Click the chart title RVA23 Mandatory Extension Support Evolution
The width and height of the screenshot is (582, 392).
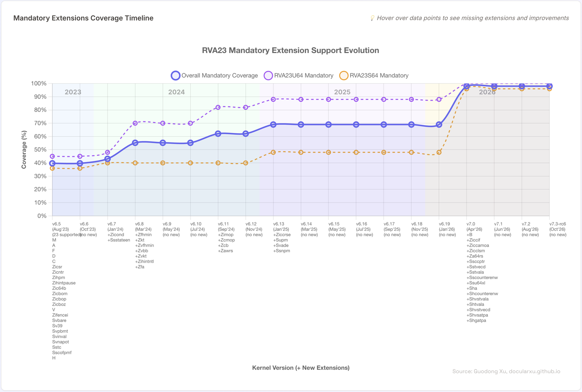[291, 50]
